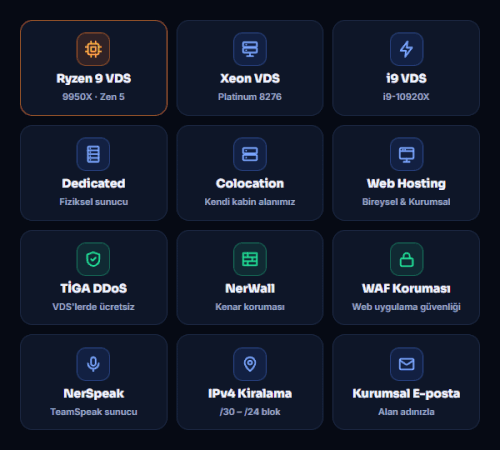Open the Ryzen 9 VDS title
The image size is (500, 450).
[94, 79]
